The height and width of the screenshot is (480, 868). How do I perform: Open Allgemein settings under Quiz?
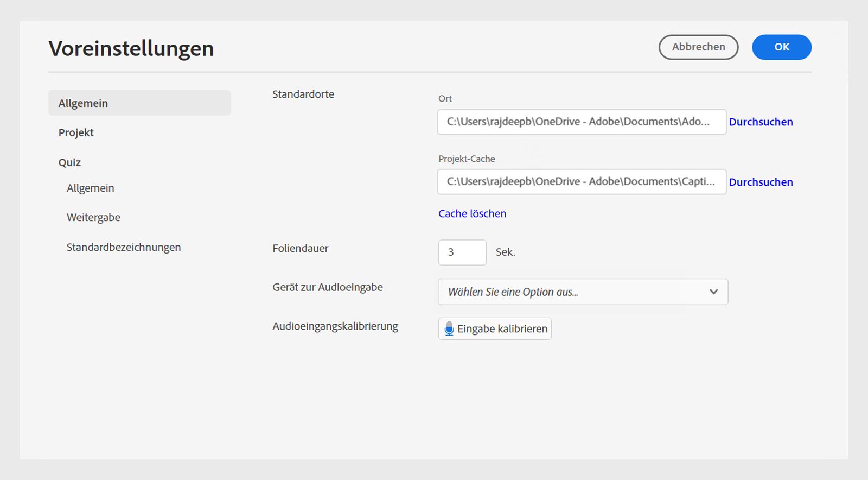90,188
